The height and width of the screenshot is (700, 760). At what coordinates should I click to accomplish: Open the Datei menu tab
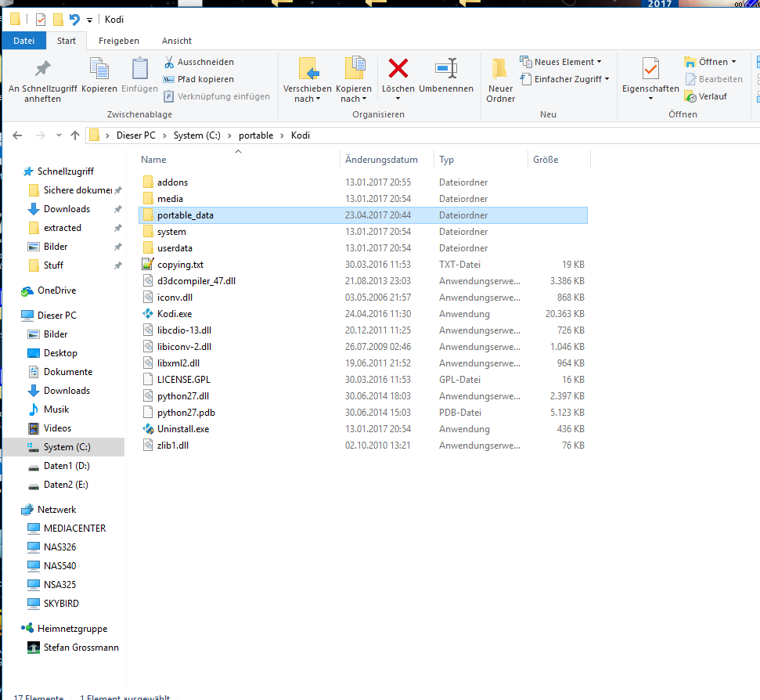(x=23, y=41)
